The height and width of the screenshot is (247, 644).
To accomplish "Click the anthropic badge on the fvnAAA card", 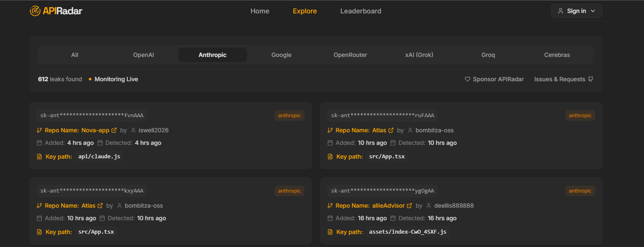I will 290,116.
